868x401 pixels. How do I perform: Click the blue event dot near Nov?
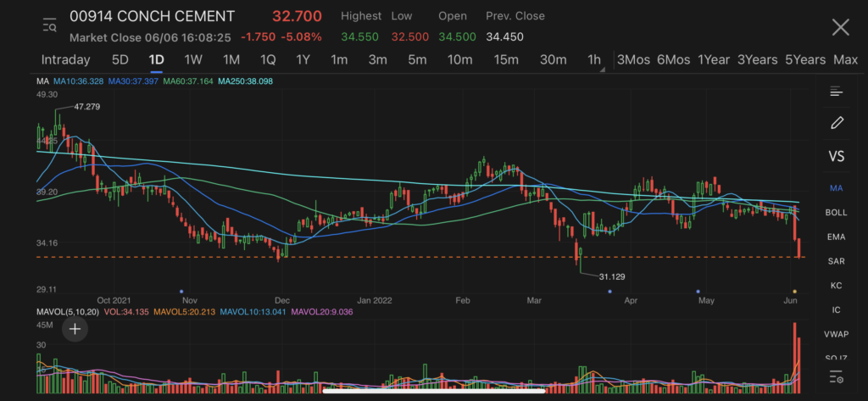point(181,292)
